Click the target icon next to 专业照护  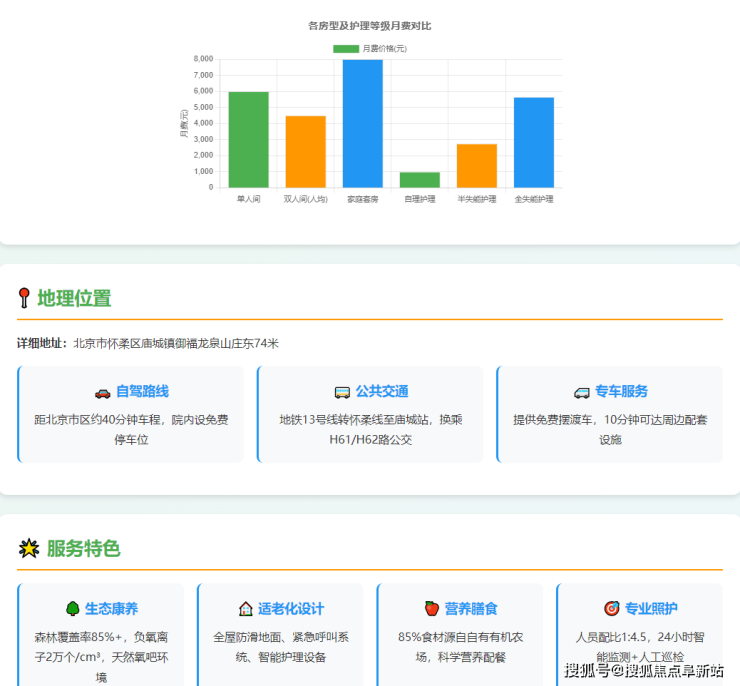[x=611, y=608]
